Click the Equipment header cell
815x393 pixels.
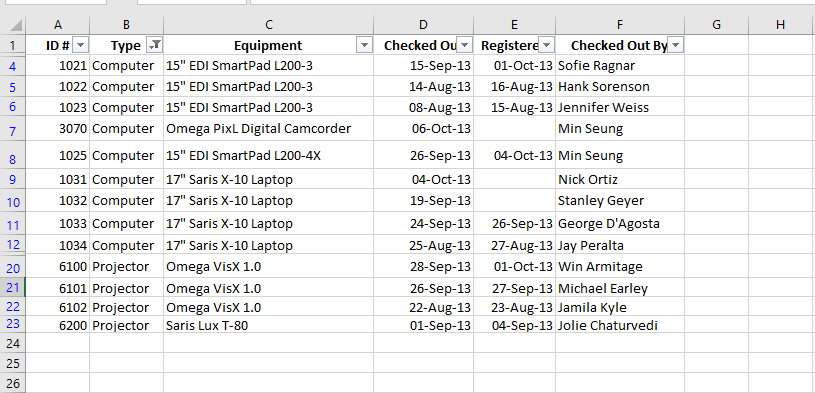tap(268, 45)
